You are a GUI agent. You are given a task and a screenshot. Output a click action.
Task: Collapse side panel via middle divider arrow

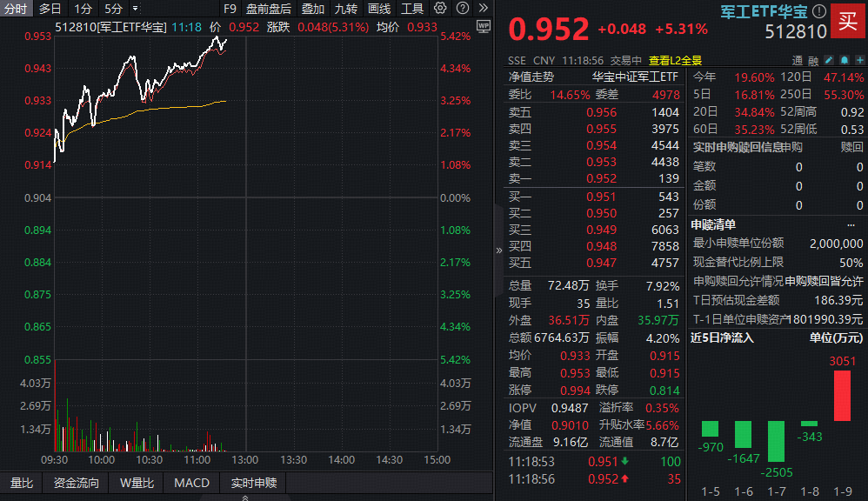click(499, 250)
